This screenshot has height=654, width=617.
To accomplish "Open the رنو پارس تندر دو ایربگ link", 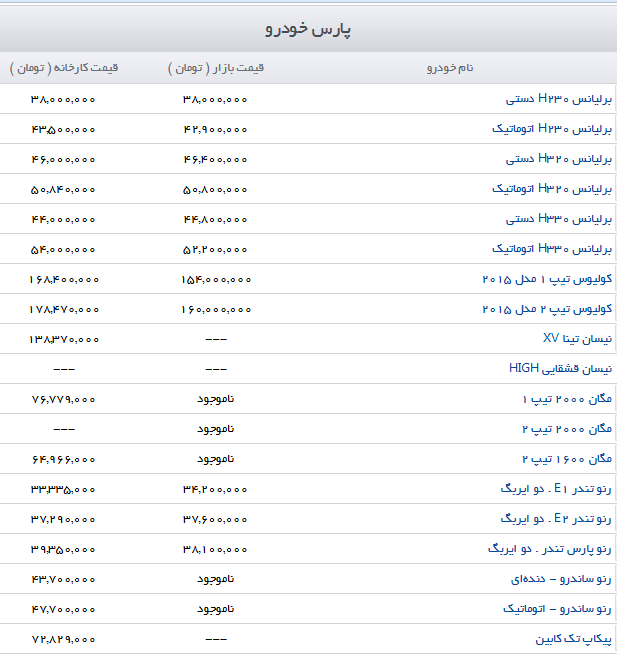I will [550, 549].
